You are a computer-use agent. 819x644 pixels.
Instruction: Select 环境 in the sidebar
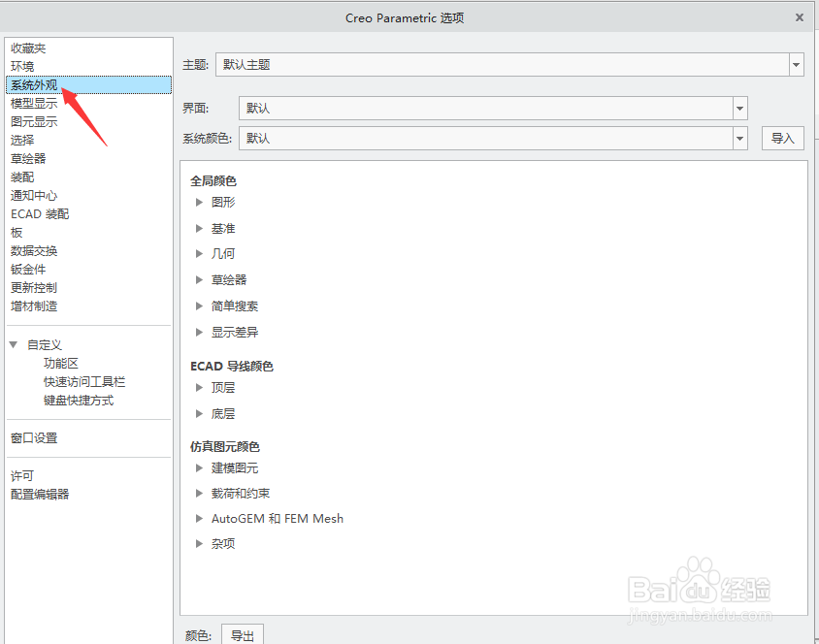(x=22, y=66)
